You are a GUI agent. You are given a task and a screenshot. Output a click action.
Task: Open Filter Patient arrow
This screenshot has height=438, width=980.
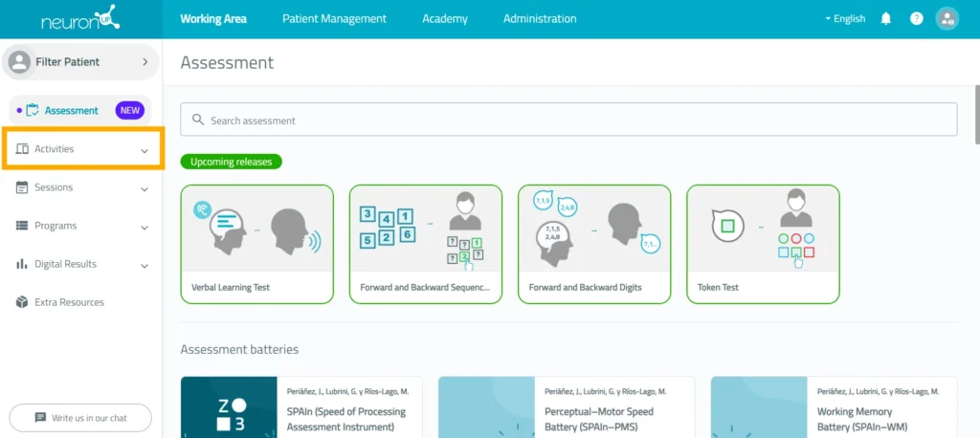pyautogui.click(x=145, y=62)
